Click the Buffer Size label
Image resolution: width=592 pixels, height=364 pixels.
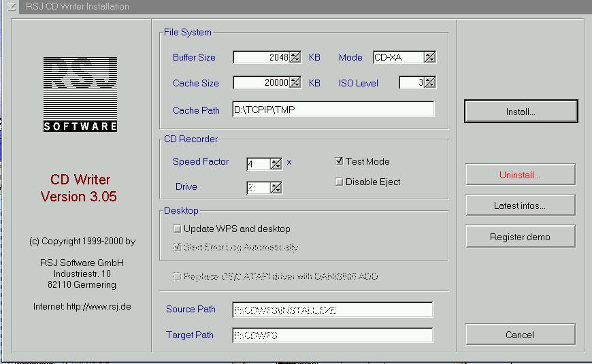pos(194,57)
